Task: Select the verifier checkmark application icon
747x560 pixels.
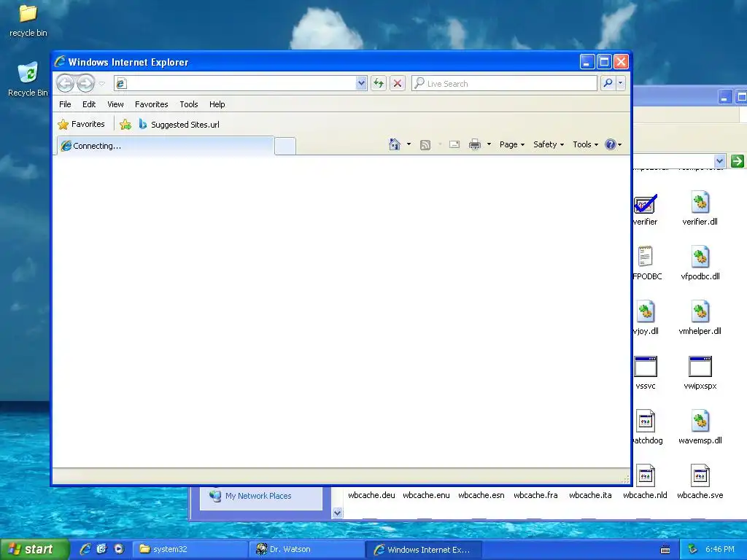Action: coord(645,204)
